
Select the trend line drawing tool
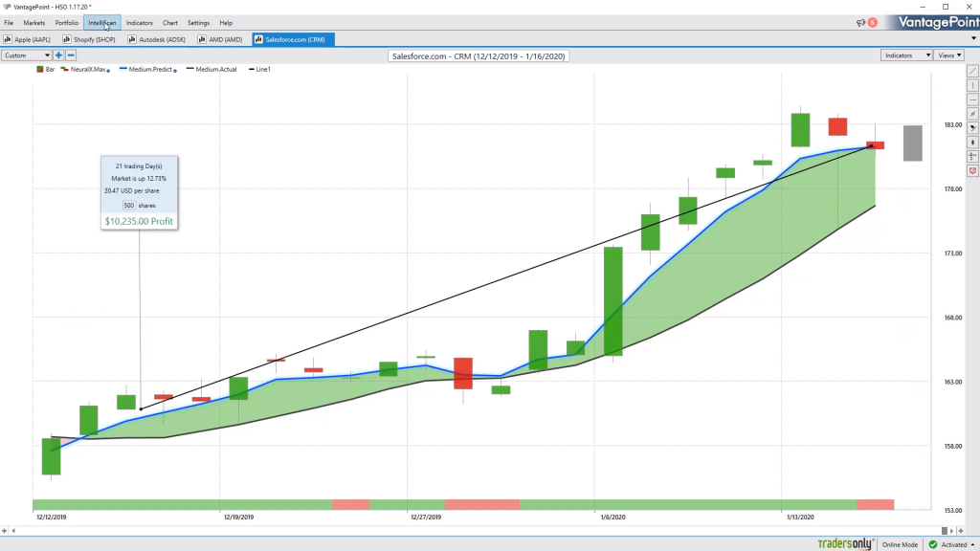click(x=972, y=71)
